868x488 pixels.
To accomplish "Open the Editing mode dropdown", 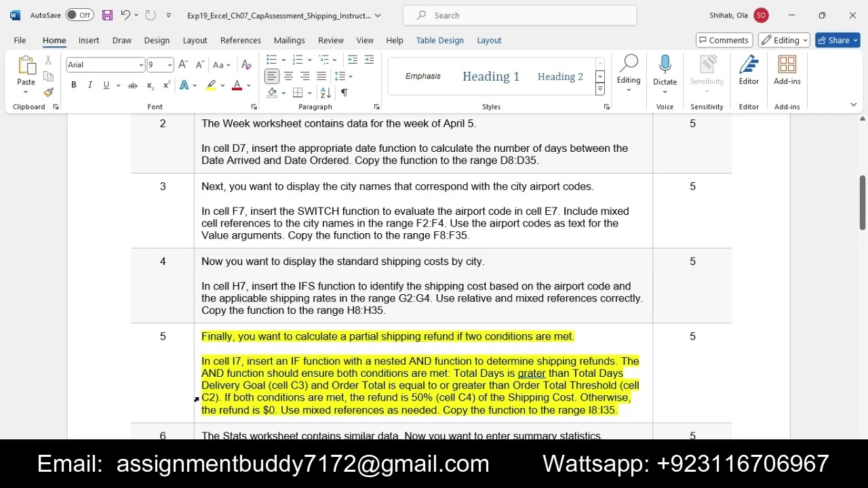I will 785,40.
